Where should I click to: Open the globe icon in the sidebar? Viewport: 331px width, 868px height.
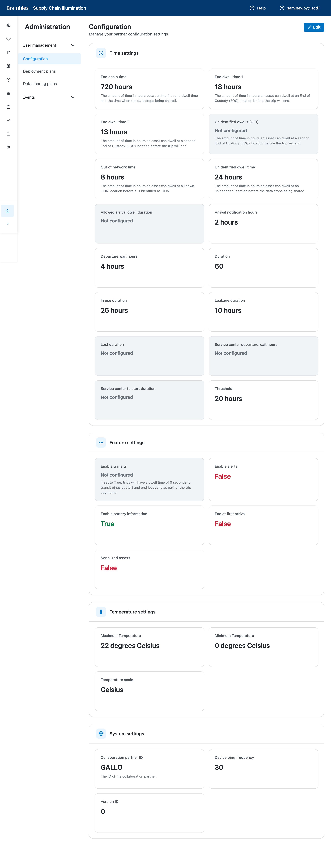[8, 26]
